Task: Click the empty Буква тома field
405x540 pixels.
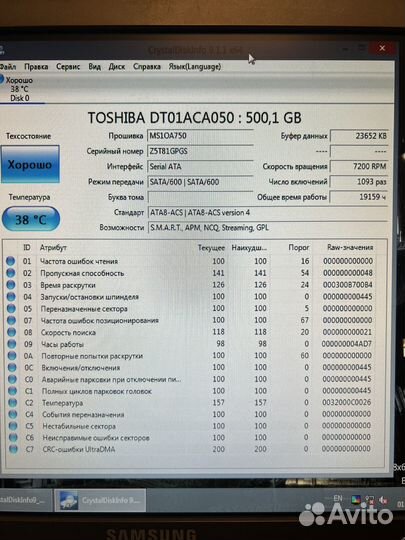Action: pos(200,197)
